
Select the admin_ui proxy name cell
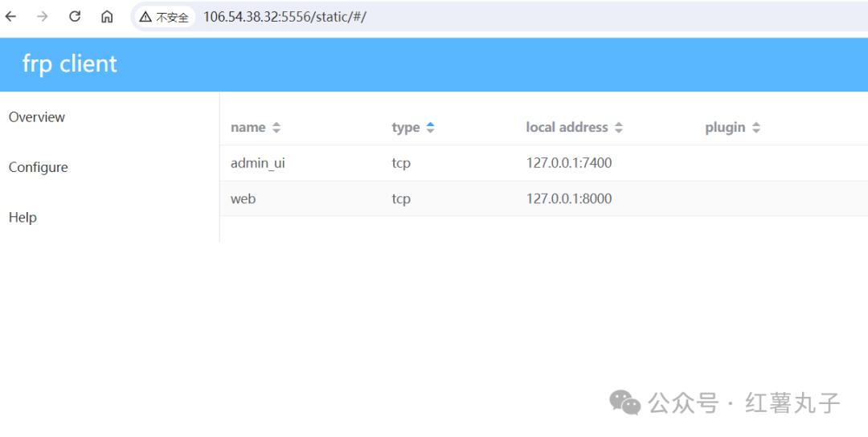click(x=258, y=163)
